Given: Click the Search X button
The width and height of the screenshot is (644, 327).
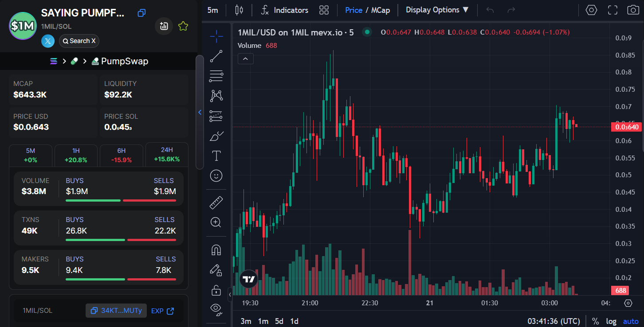Looking at the screenshot, I should 79,41.
